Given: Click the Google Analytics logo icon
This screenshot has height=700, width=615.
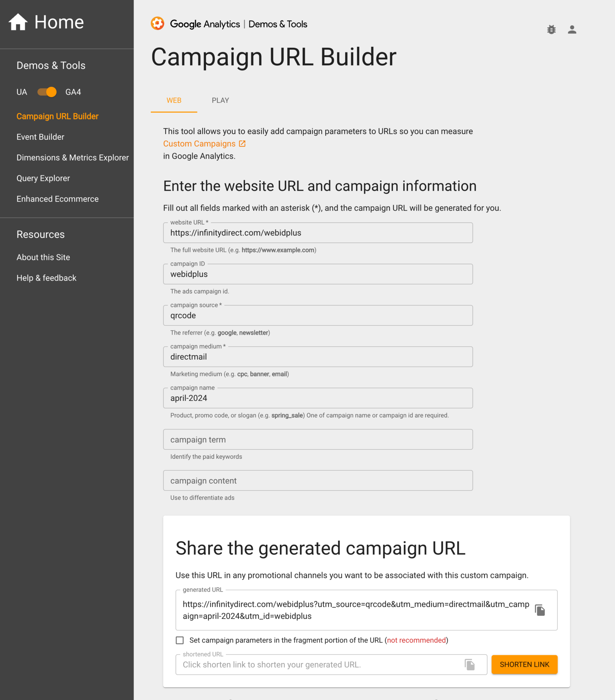Looking at the screenshot, I should coord(157,24).
